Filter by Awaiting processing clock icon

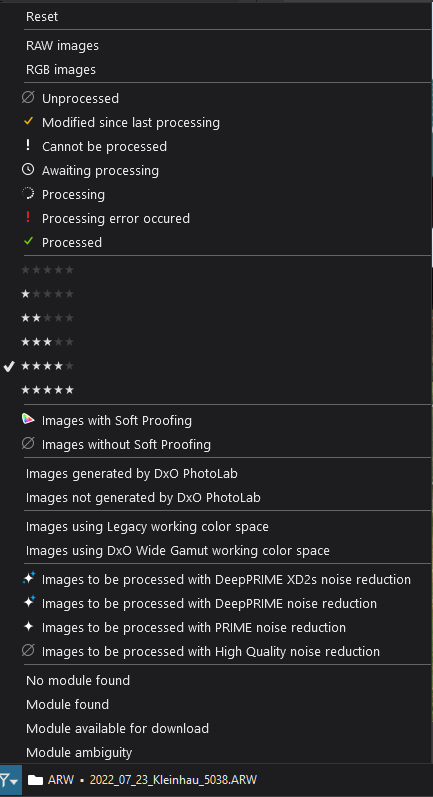(28, 170)
